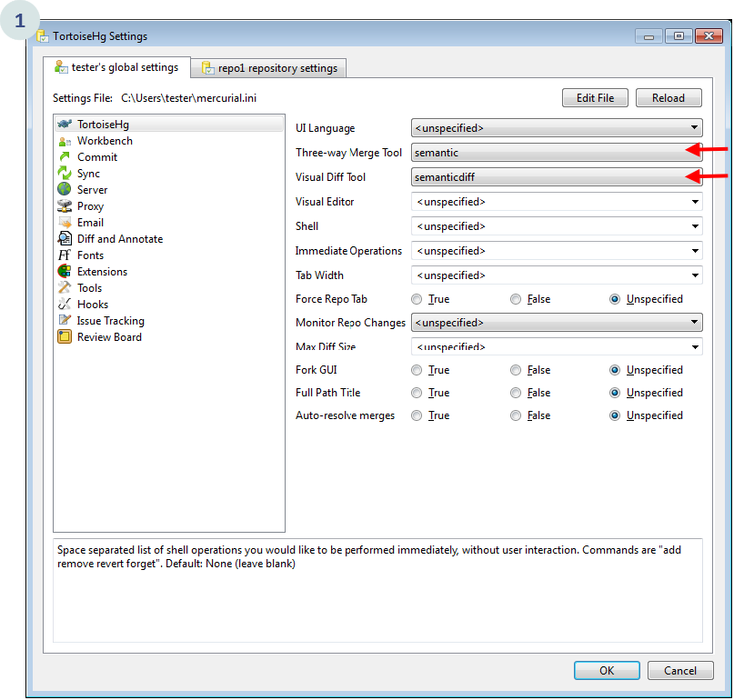Image resolution: width=734 pixels, height=700 pixels.
Task: Click the TortoiseHg Settings title bar icon
Action: click(43, 36)
